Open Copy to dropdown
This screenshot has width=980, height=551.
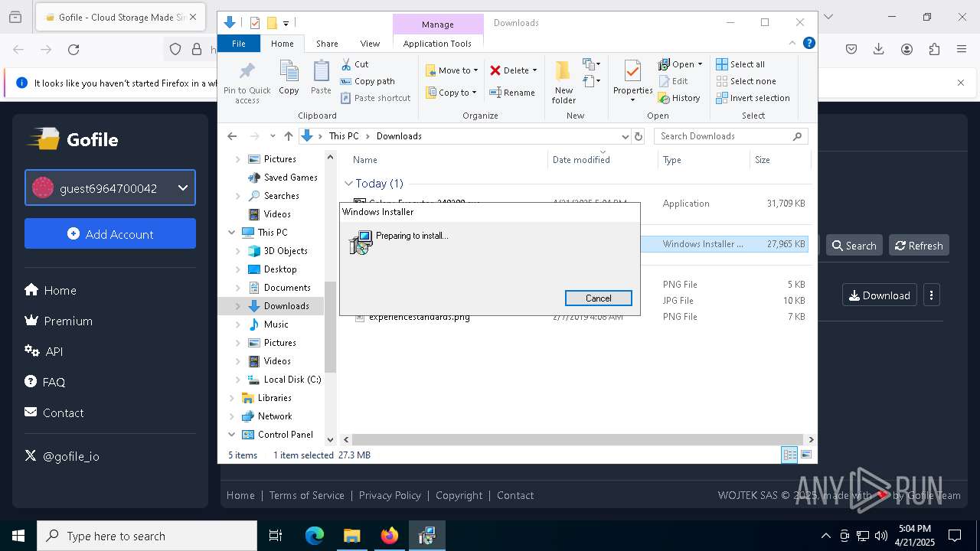click(x=451, y=93)
